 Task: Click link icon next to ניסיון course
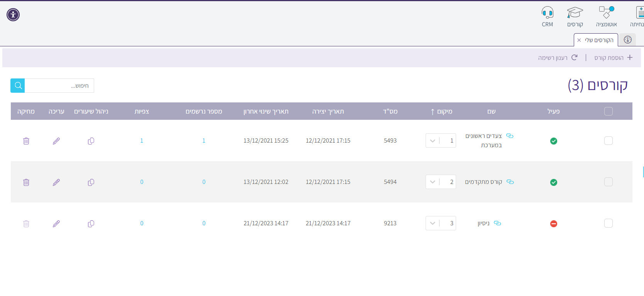pyautogui.click(x=497, y=223)
